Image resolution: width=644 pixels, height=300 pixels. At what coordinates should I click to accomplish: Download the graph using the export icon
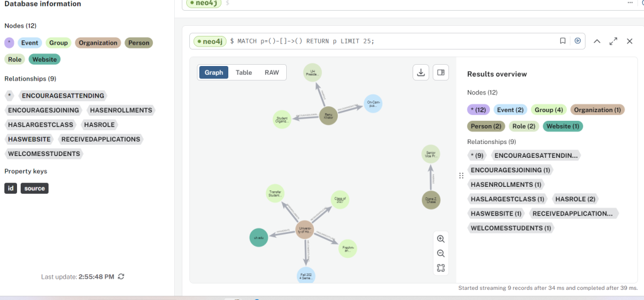(421, 72)
